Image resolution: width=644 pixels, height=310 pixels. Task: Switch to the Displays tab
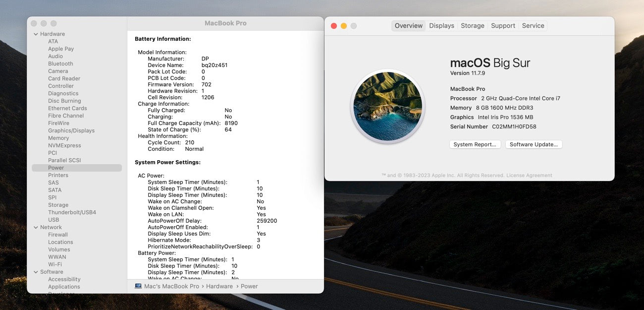[x=441, y=26]
